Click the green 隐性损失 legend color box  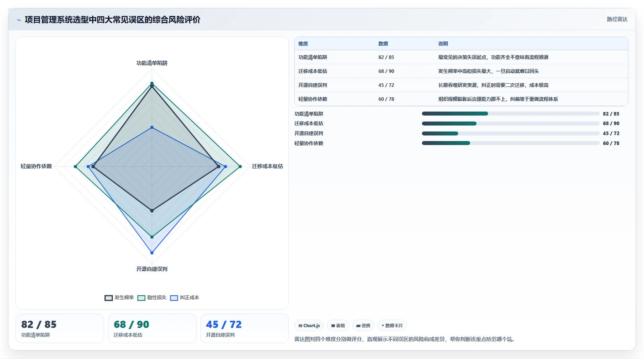141,298
